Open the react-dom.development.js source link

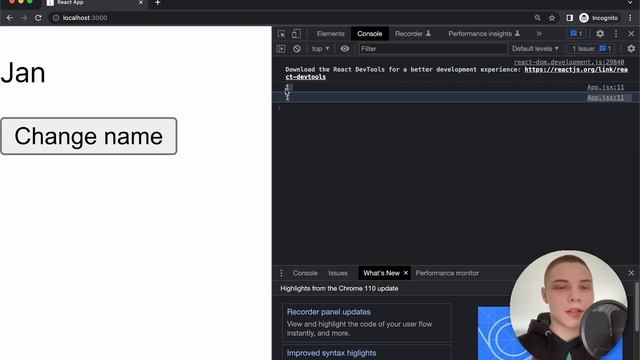569,62
